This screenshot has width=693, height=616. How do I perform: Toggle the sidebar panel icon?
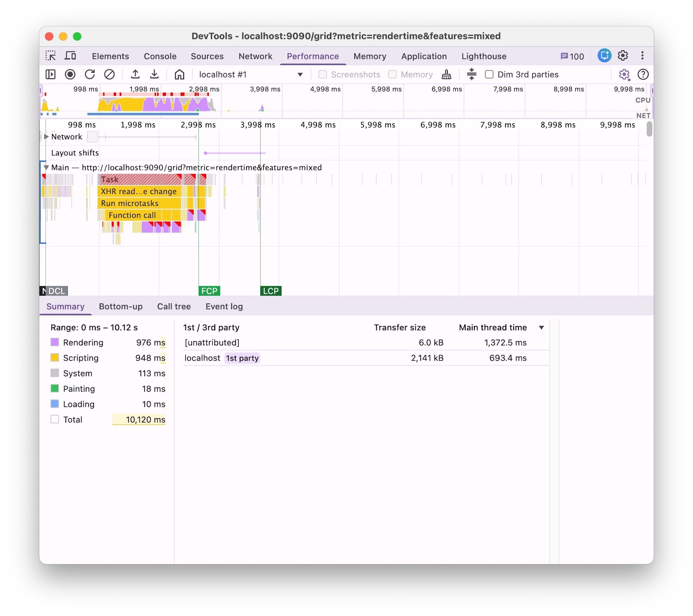[51, 74]
